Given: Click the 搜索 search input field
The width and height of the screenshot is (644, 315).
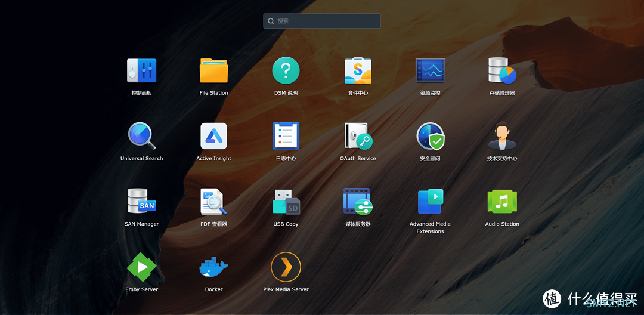Looking at the screenshot, I should [x=321, y=21].
